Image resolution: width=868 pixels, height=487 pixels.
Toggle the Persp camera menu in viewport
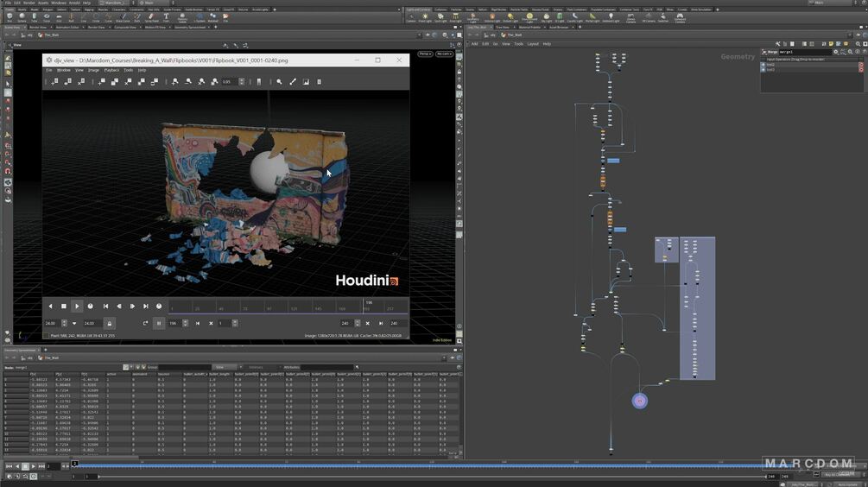click(x=425, y=54)
